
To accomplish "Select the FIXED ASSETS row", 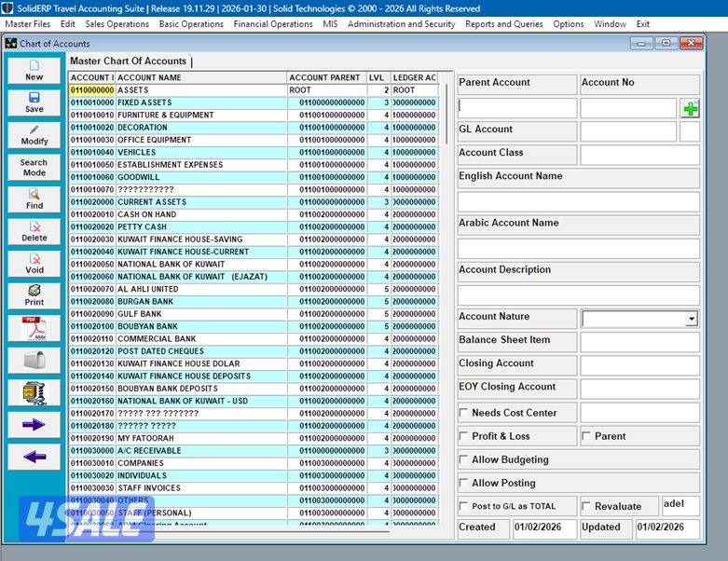I will [x=254, y=103].
